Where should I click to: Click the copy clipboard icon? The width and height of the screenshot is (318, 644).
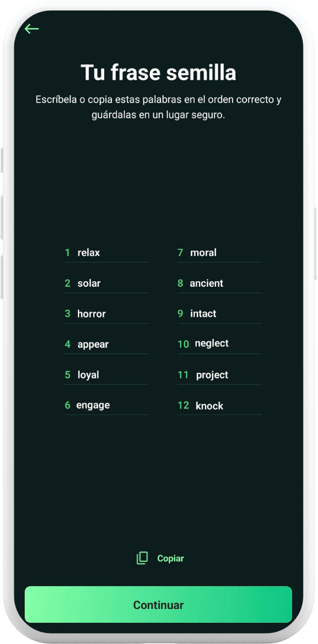tap(142, 558)
